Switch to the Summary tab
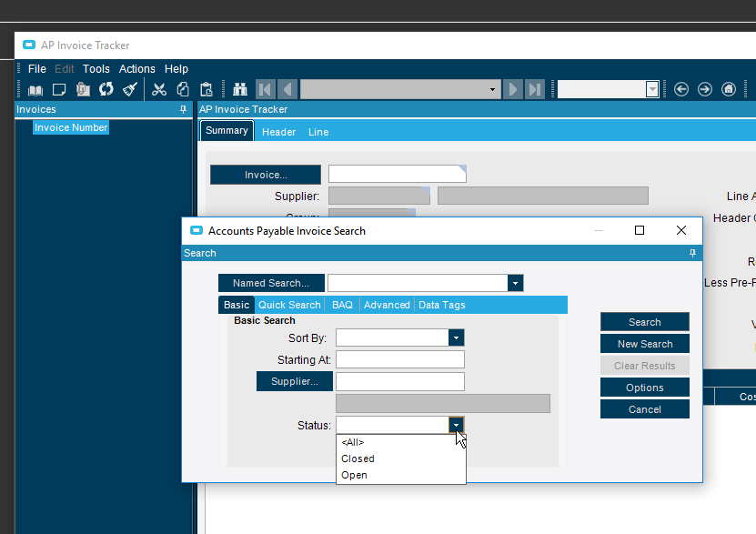Viewport: 756px width, 534px height. pyautogui.click(x=227, y=131)
